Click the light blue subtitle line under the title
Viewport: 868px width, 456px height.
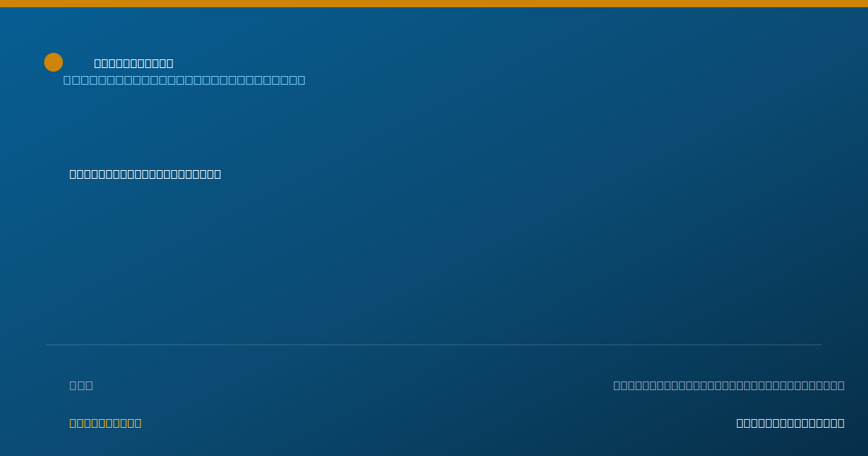point(184,80)
